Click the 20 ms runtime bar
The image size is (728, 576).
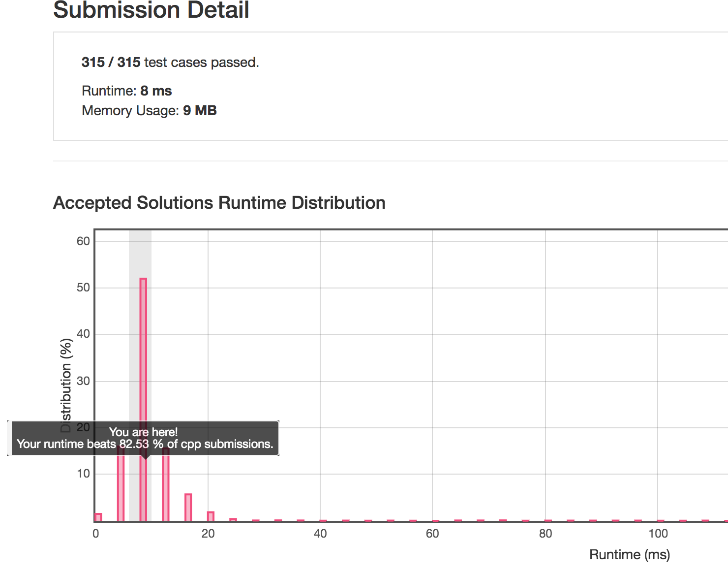[x=211, y=516]
